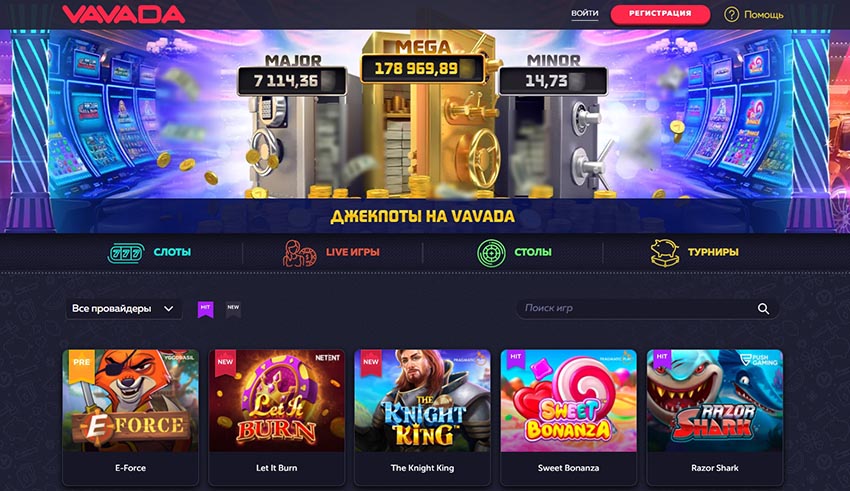Click the question mark help icon
This screenshot has height=491, width=850.
731,15
